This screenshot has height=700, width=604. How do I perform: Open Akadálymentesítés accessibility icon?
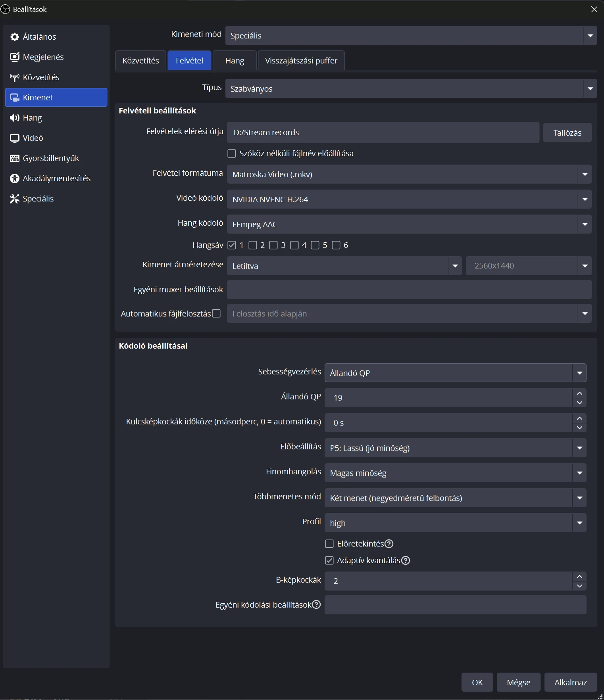(x=15, y=178)
